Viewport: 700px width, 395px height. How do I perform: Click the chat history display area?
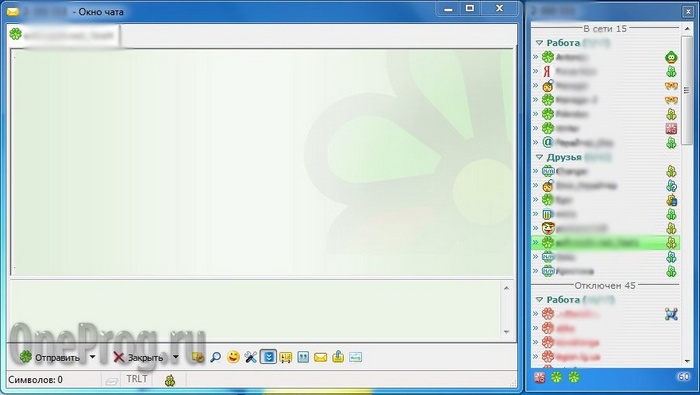(x=263, y=162)
